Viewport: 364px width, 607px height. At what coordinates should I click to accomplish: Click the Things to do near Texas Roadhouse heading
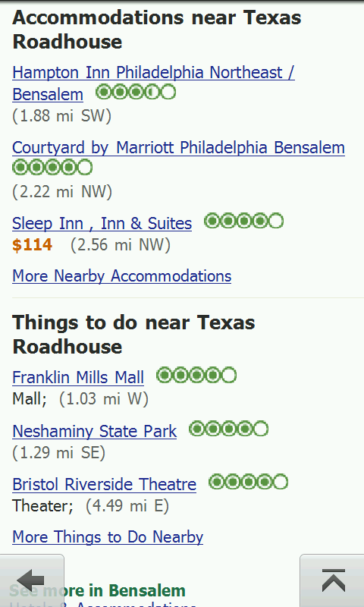(x=133, y=334)
